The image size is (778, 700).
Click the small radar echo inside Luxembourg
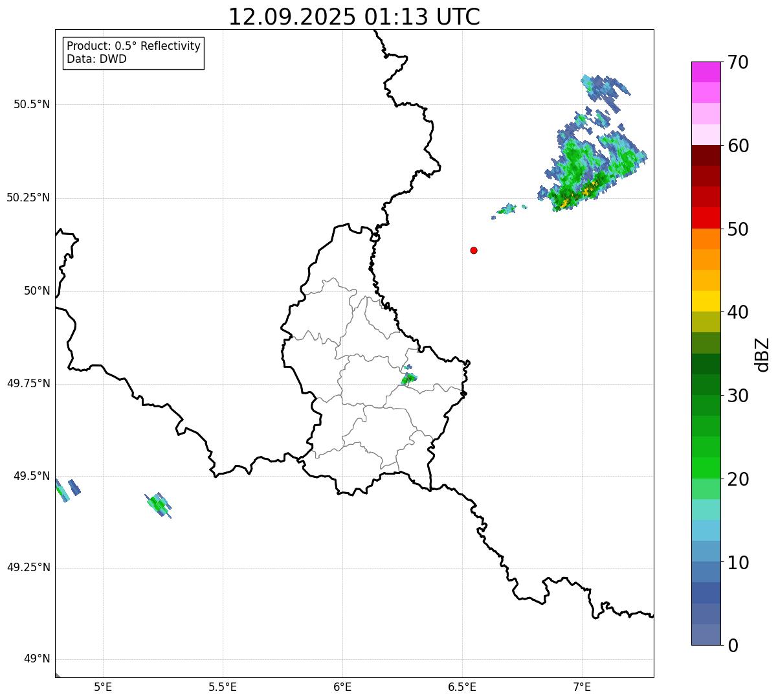(408, 378)
